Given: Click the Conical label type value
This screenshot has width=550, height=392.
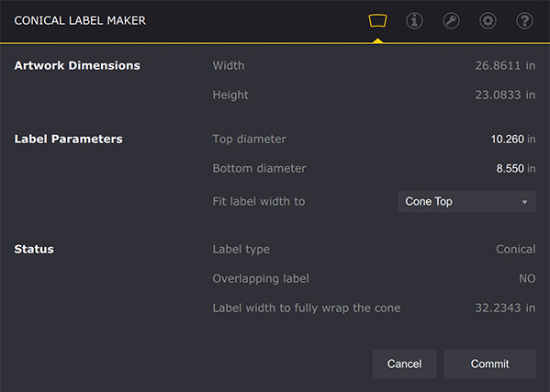Looking at the screenshot, I should click(516, 250).
